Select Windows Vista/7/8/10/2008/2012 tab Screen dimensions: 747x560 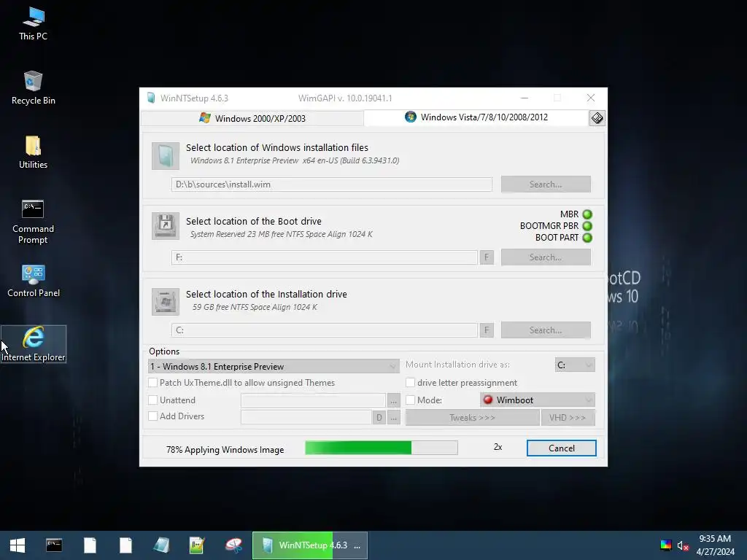click(476, 117)
